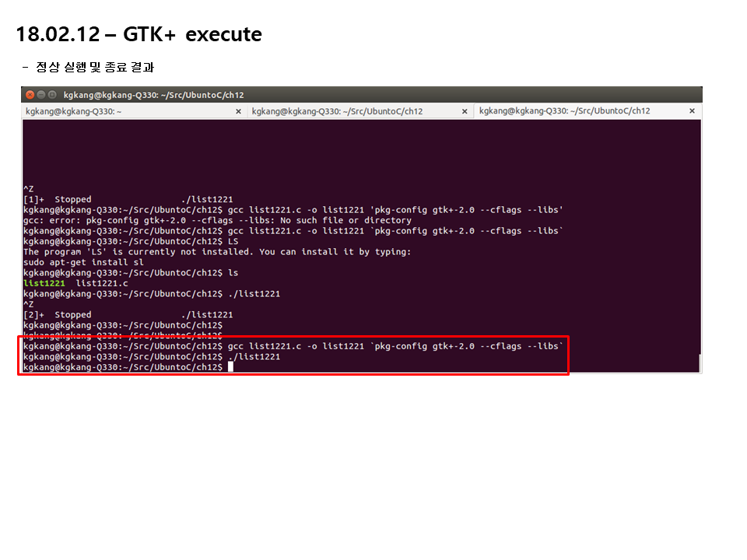
Task: Click the ./list1221 command inside red box
Action: (x=254, y=357)
